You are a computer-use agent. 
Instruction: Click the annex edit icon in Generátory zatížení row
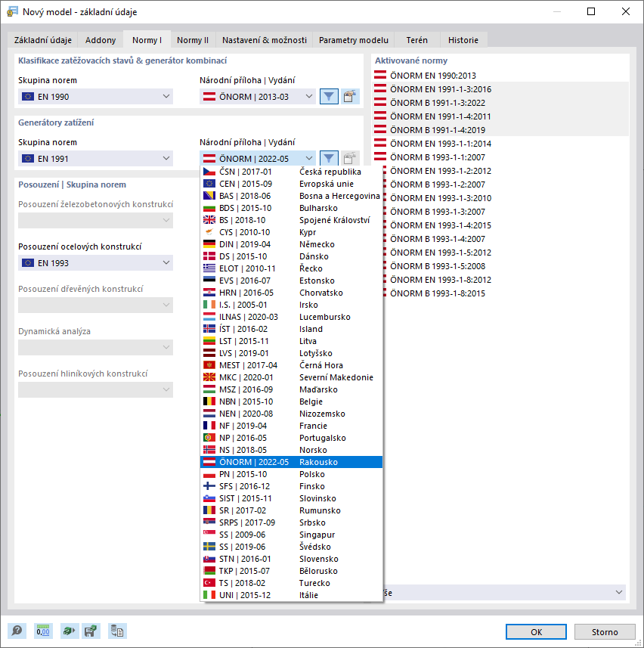pos(349,158)
